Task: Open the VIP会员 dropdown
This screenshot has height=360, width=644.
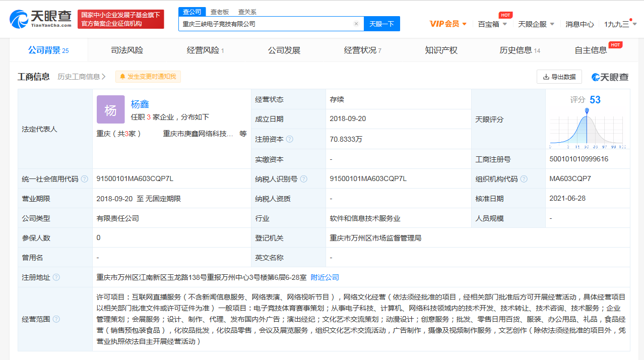Action: [x=448, y=24]
